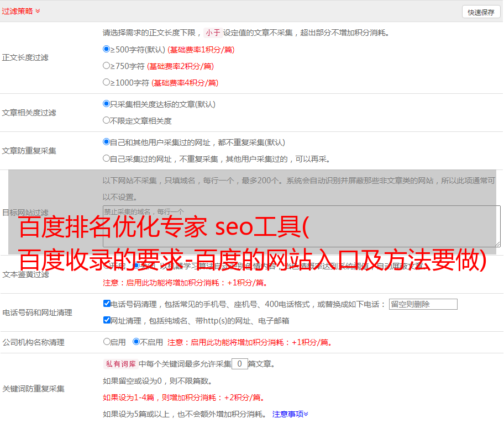The image size is (504, 424).
Task: Click the 电话号码和网址清理 row label
Action: pyautogui.click(x=37, y=312)
